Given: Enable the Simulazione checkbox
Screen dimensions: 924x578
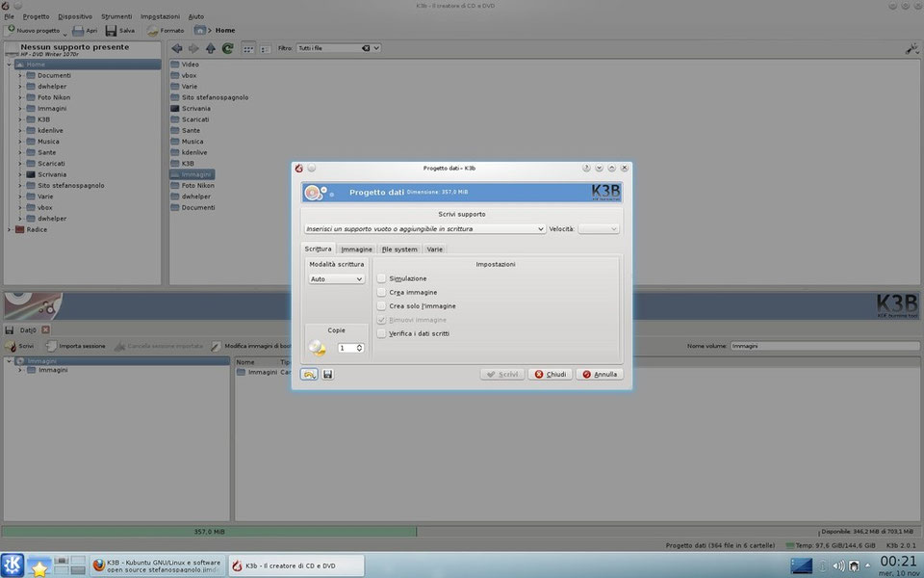Looking at the screenshot, I should [382, 278].
